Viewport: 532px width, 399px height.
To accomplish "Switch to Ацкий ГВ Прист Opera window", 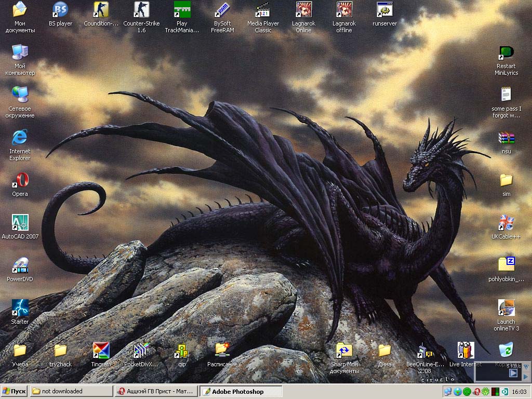I will pyautogui.click(x=156, y=391).
